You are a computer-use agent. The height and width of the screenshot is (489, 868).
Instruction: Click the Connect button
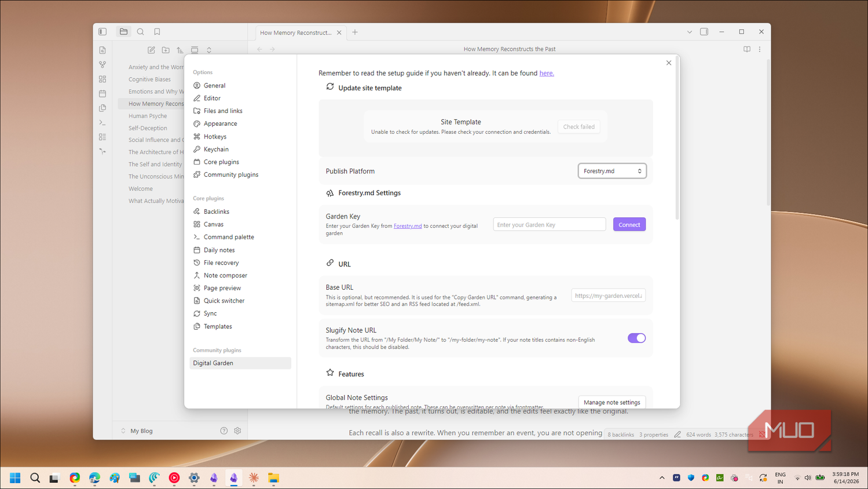(629, 225)
